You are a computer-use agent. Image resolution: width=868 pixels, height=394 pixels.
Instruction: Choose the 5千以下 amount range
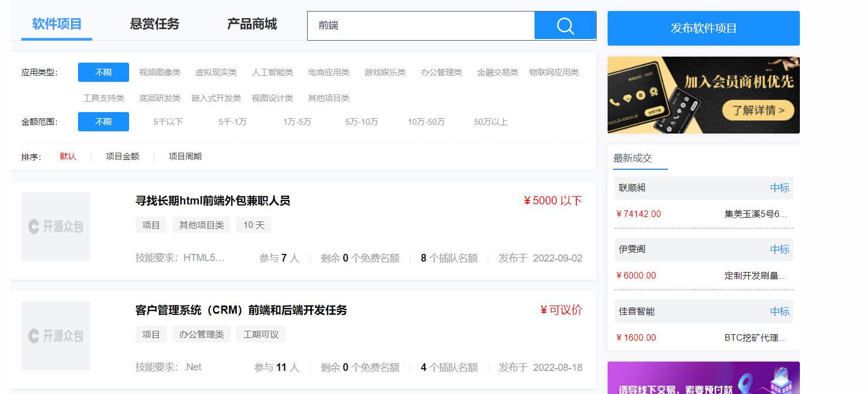click(x=168, y=122)
